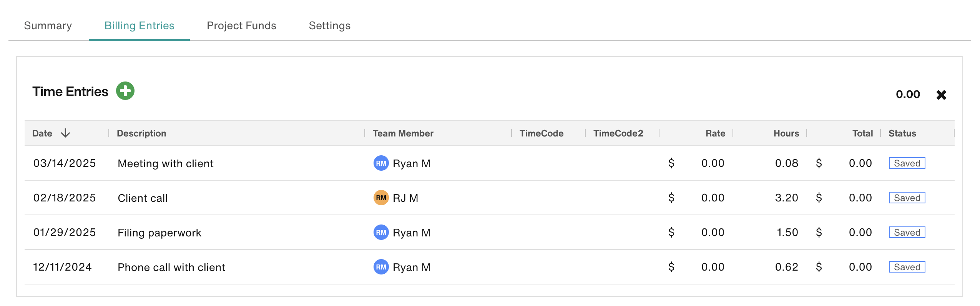The width and height of the screenshot is (980, 306).
Task: Click the rate 0.00 in Meeting with client row
Action: click(713, 163)
